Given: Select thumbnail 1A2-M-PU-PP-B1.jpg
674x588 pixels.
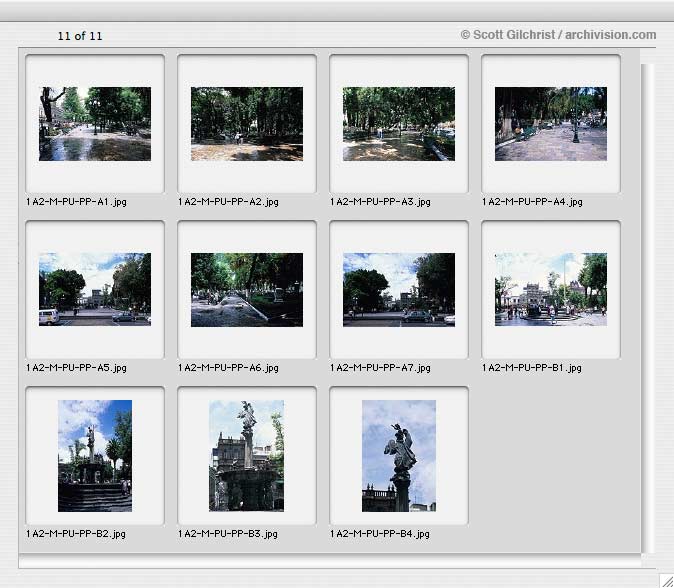Looking at the screenshot, I should (x=551, y=289).
